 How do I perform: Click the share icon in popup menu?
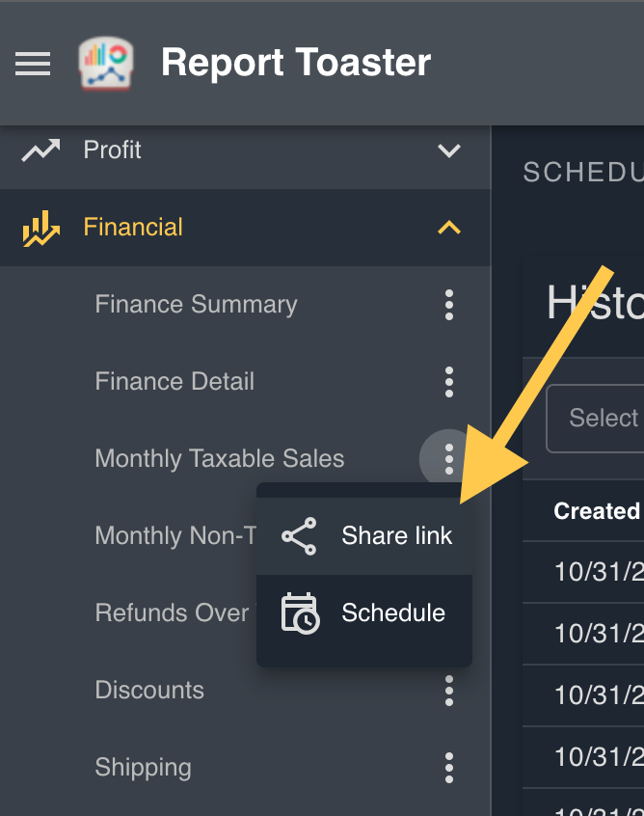(299, 536)
